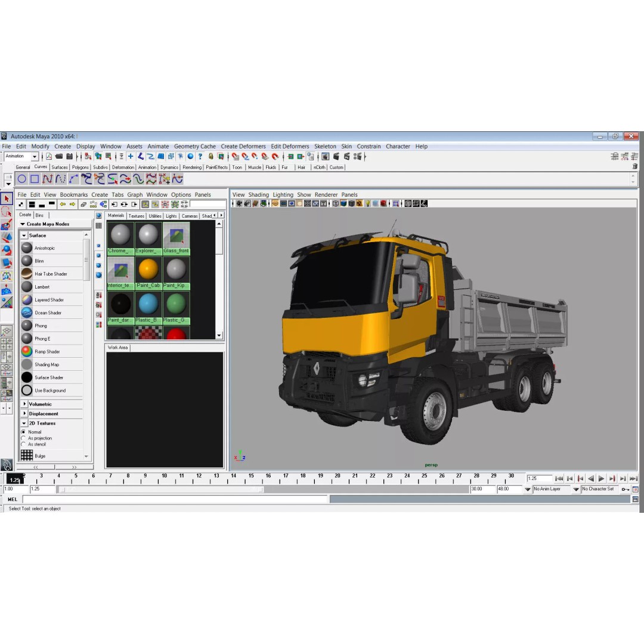Click Hypershade's next view yellow arrow
The height and width of the screenshot is (644, 644).
(73, 204)
